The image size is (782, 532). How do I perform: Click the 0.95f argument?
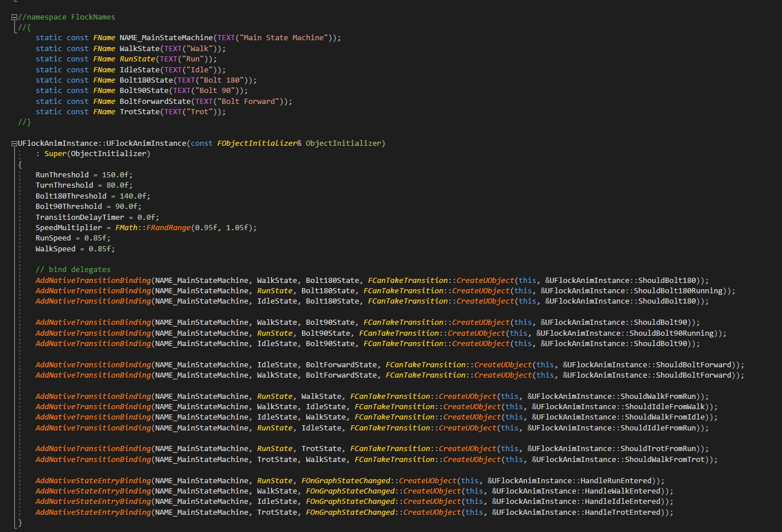tap(206, 228)
